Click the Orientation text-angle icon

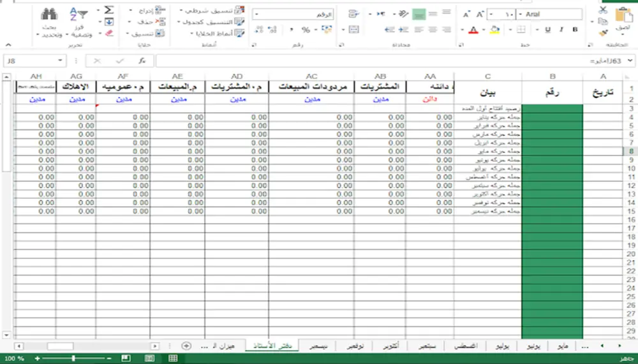pos(403,14)
